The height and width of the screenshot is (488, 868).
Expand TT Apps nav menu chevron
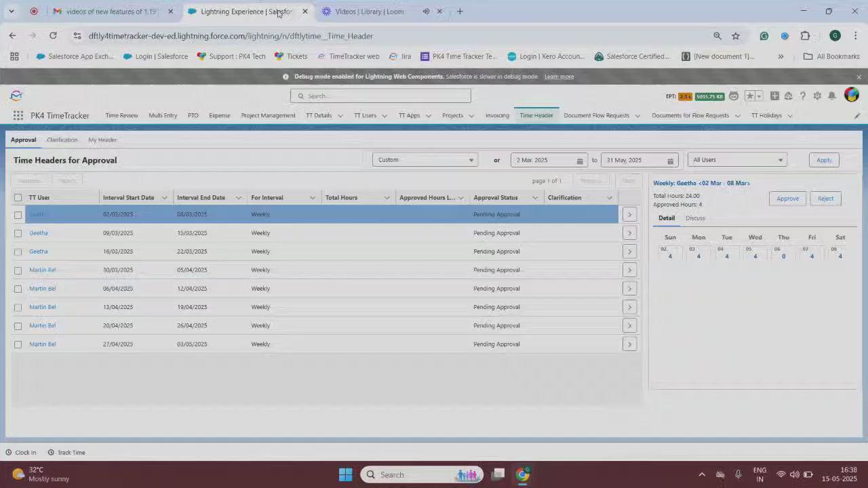click(428, 116)
